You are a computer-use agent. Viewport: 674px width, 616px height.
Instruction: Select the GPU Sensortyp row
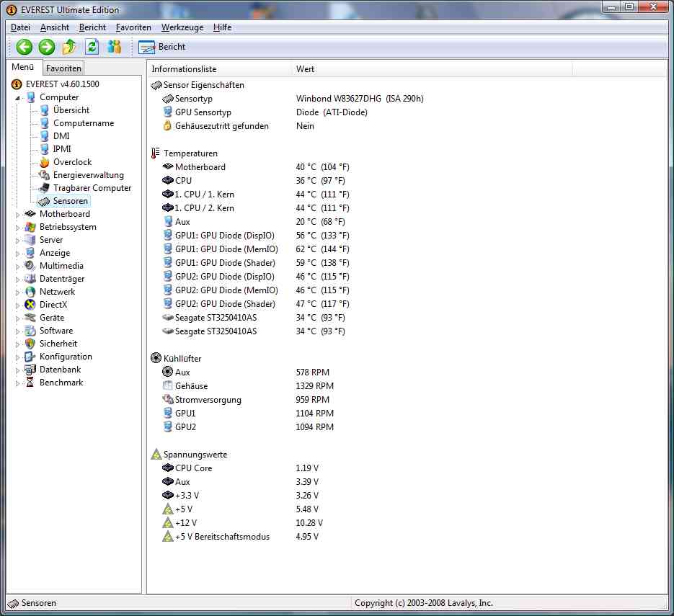pos(265,112)
